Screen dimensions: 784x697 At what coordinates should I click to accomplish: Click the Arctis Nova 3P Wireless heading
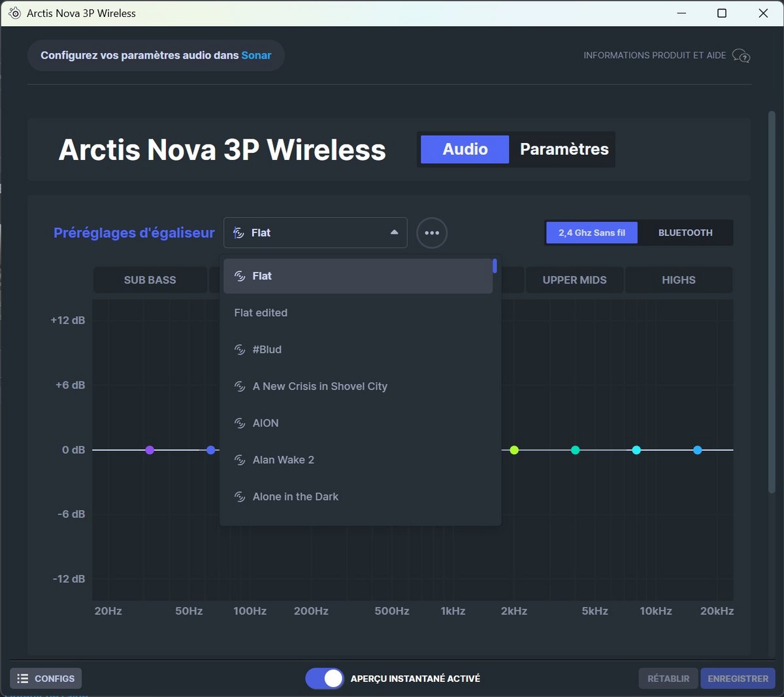[x=222, y=150]
